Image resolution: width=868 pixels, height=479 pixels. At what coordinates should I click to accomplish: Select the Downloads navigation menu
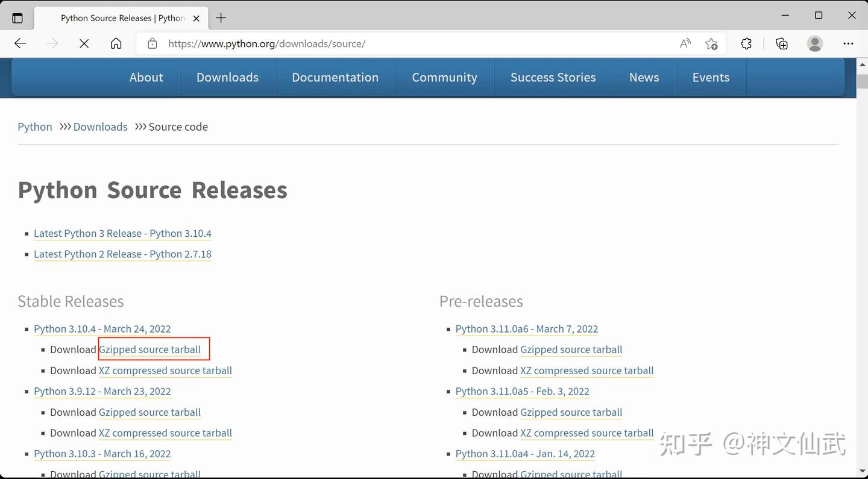point(227,77)
